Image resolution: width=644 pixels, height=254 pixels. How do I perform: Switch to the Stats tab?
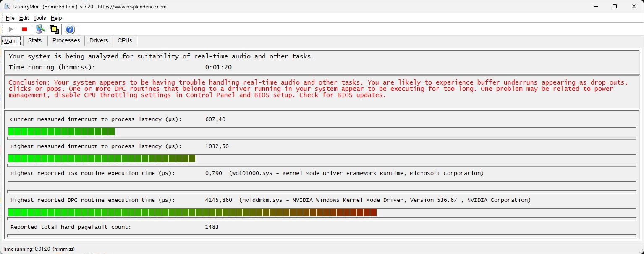click(x=35, y=40)
